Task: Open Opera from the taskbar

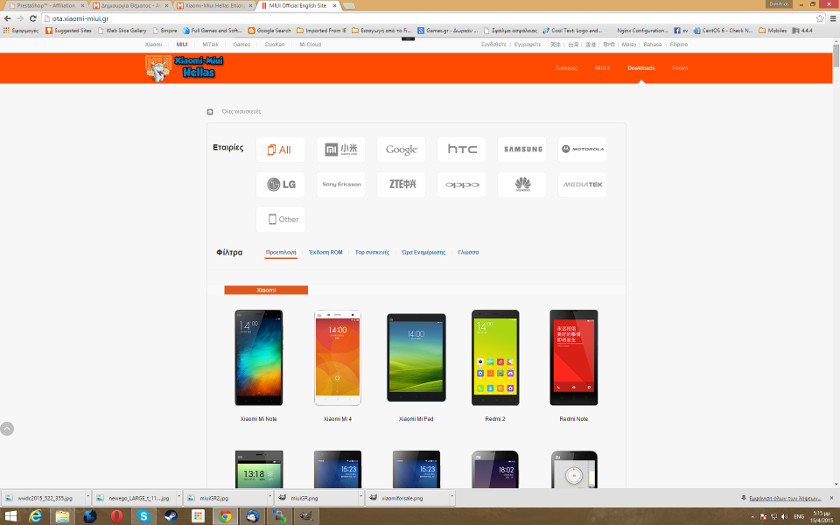Action: 117,516
